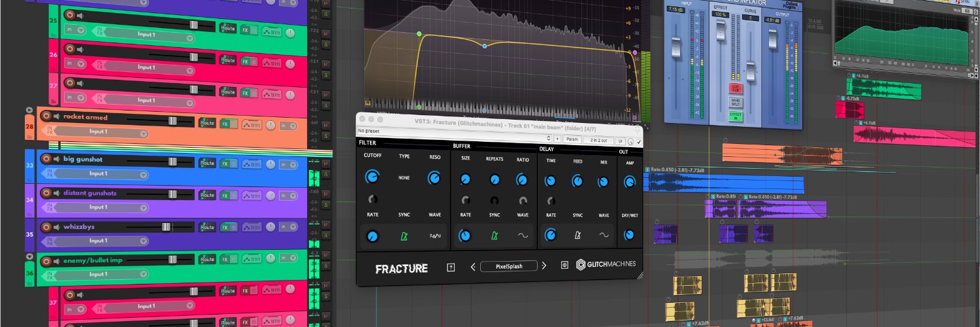Collapse the enemy/bullet imp folder arrow
This screenshot has width=980, height=327.
coord(29,256)
